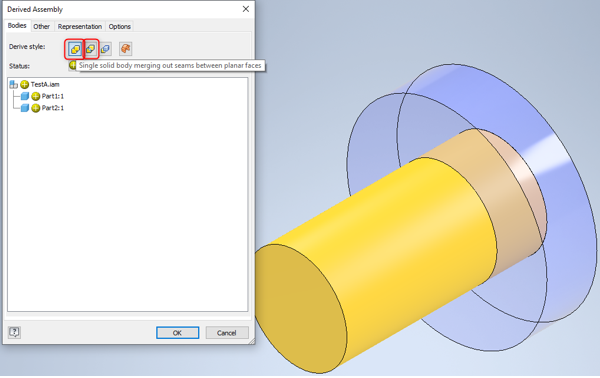Close the Derived Assembly dialog window
The image size is (600, 378).
tap(246, 9)
